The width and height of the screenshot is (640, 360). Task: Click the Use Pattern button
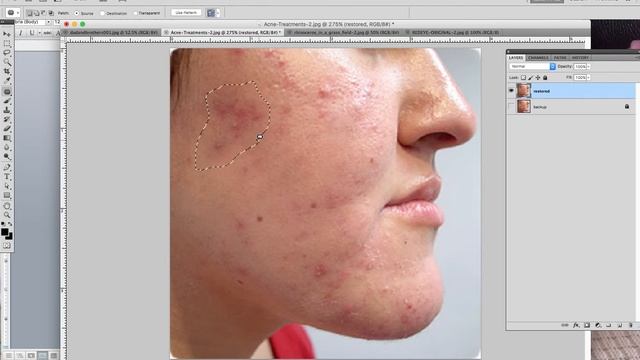coord(186,13)
